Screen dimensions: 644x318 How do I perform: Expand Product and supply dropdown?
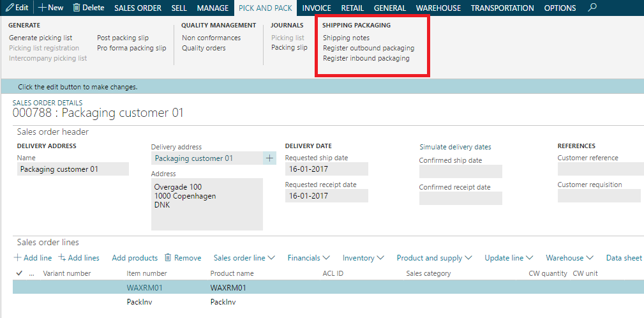[x=434, y=258]
